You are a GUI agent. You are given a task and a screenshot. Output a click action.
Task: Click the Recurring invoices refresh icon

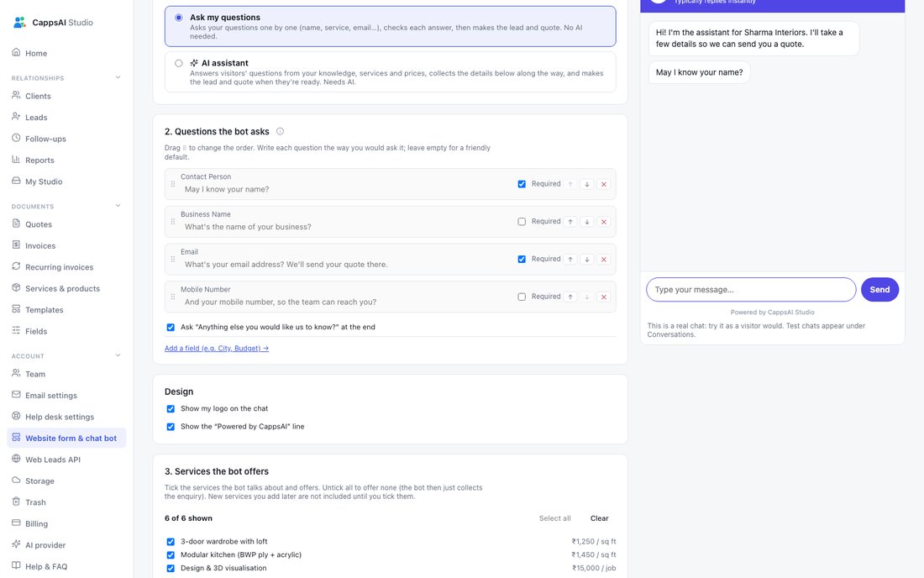(16, 266)
